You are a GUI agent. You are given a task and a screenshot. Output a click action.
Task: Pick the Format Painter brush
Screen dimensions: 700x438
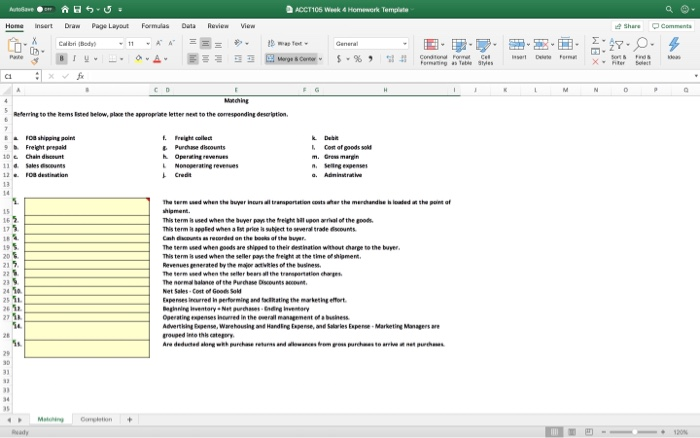click(34, 61)
